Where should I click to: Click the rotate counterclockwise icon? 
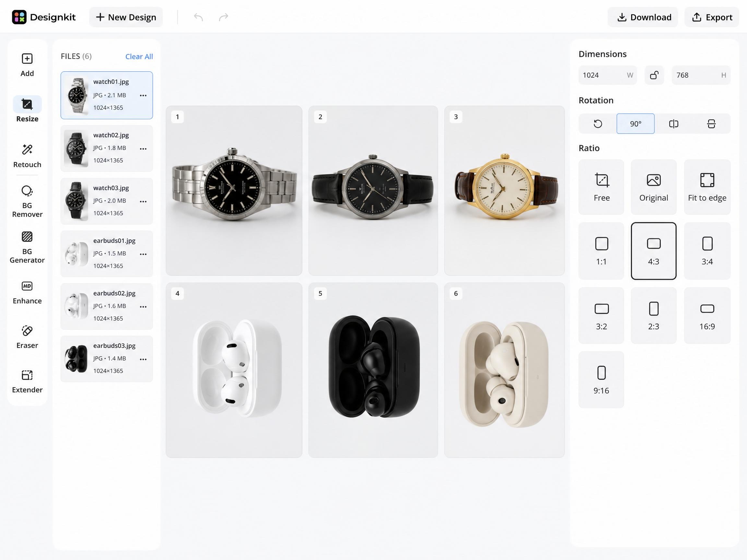pyautogui.click(x=598, y=124)
